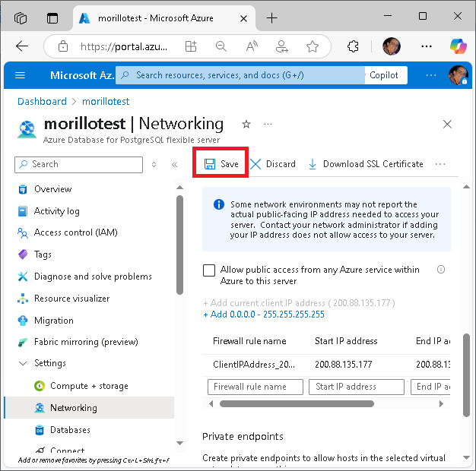
Task: Open Migration in the resource menu
Action: point(54,321)
